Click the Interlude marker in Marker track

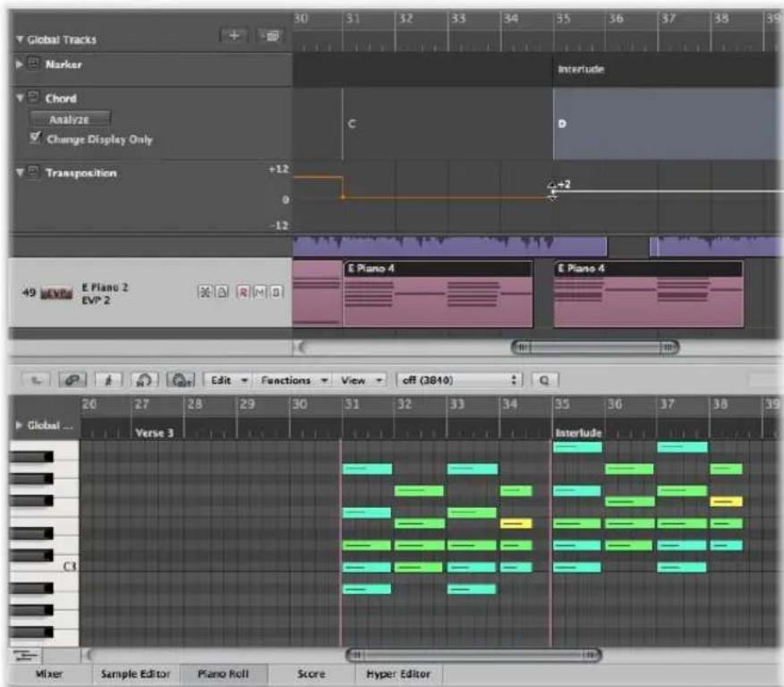[x=581, y=69]
